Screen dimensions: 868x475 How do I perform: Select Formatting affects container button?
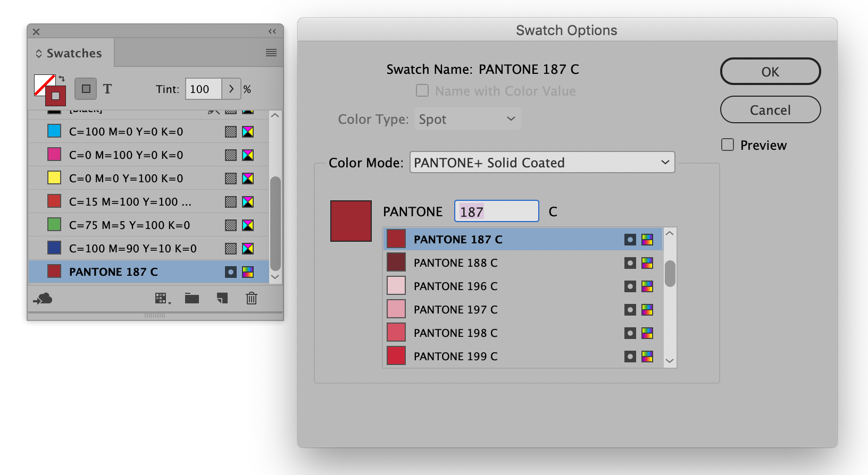86,89
